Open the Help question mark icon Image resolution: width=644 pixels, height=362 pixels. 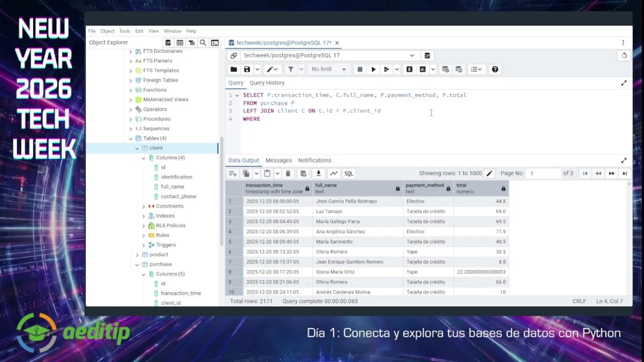click(495, 69)
